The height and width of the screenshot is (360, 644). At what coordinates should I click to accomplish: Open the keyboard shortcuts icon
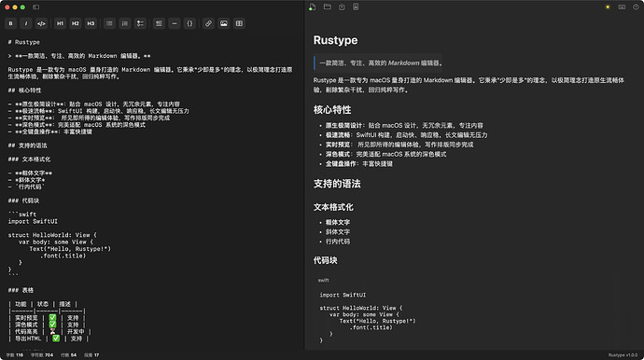622,7
